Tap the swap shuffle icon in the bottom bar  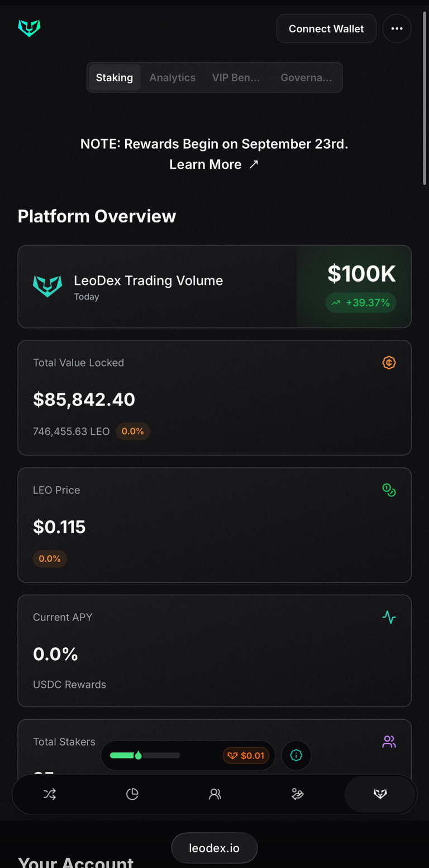tap(50, 794)
